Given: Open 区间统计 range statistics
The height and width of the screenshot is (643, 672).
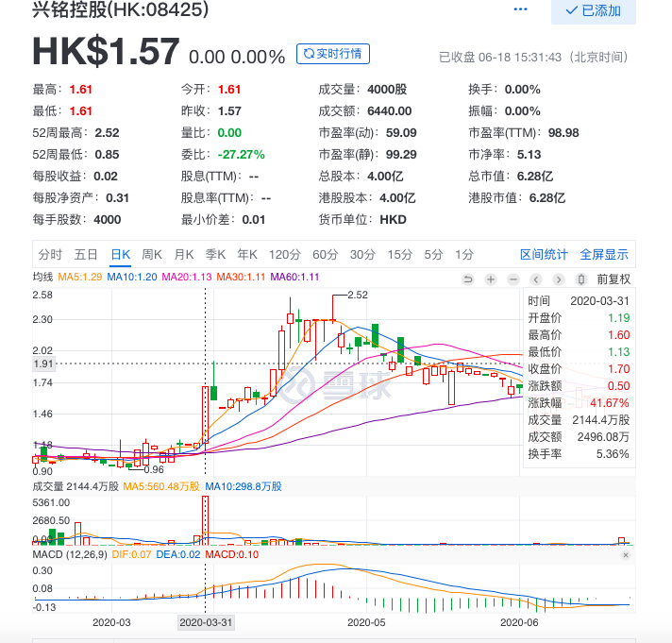Looking at the screenshot, I should pyautogui.click(x=544, y=255).
